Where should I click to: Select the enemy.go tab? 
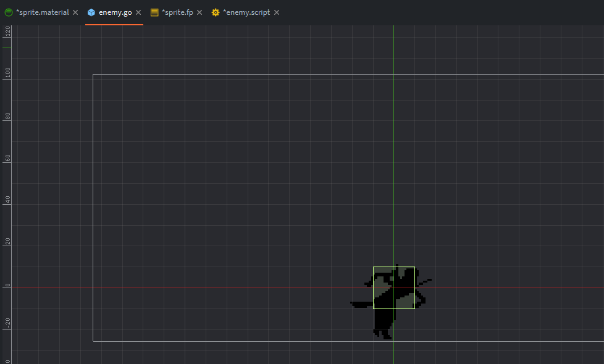pos(115,12)
